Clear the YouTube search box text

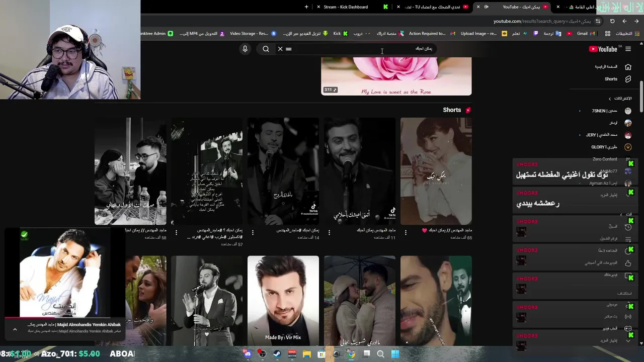[280, 49]
